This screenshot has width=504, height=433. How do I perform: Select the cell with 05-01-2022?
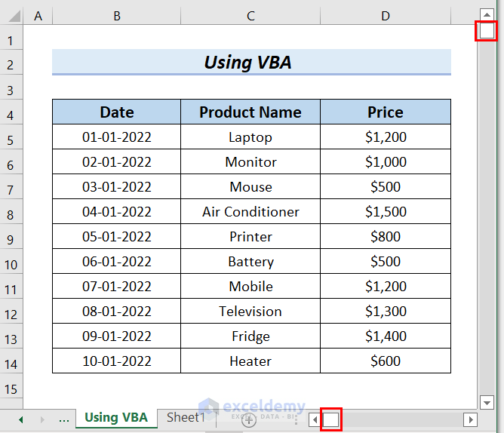click(x=117, y=237)
